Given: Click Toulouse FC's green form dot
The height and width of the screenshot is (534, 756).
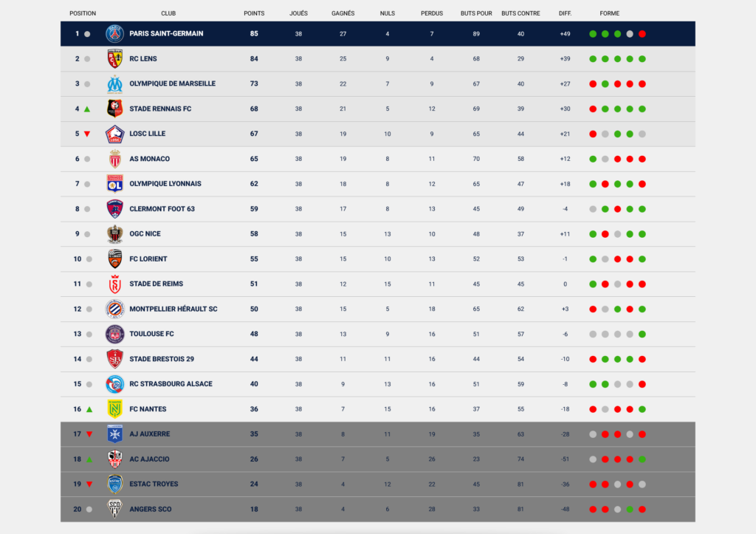Looking at the screenshot, I should [642, 335].
